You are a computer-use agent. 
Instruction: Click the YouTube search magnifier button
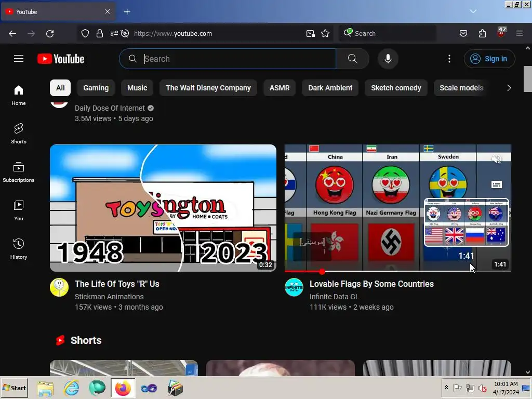(x=353, y=59)
